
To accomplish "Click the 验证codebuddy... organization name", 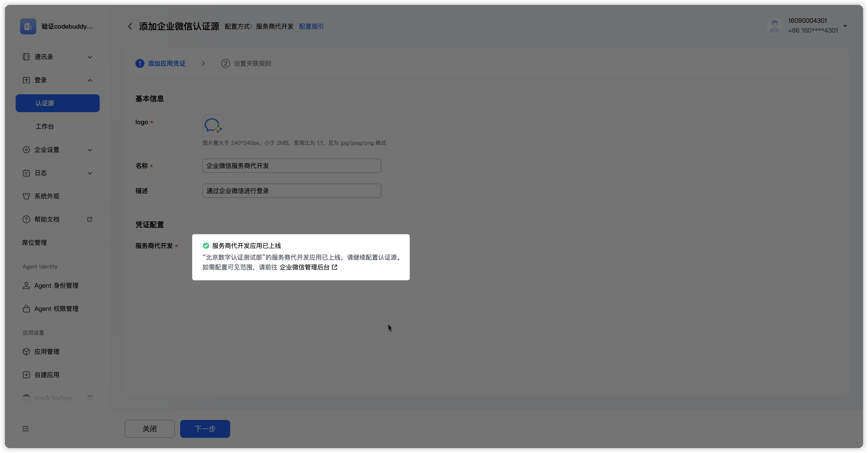I will click(67, 26).
